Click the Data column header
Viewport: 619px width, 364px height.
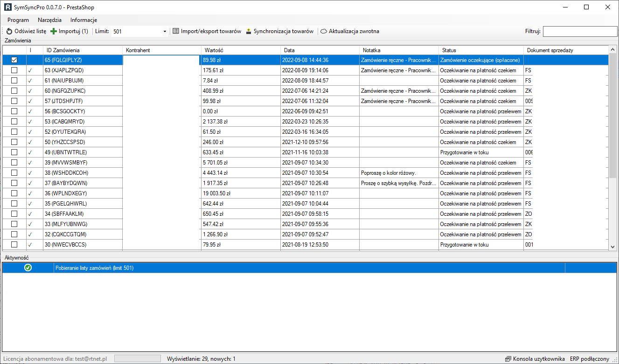point(320,50)
